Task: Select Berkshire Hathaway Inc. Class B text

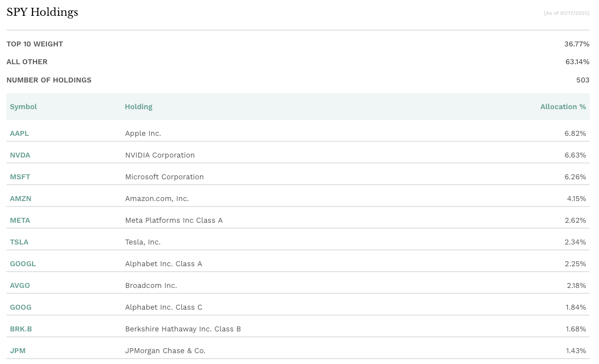Action: click(183, 329)
